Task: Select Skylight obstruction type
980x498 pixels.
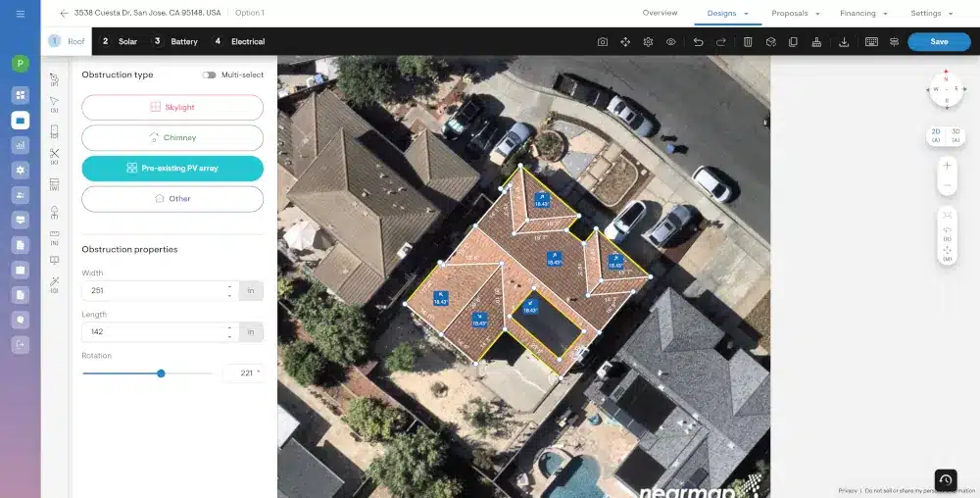Action: [x=172, y=107]
